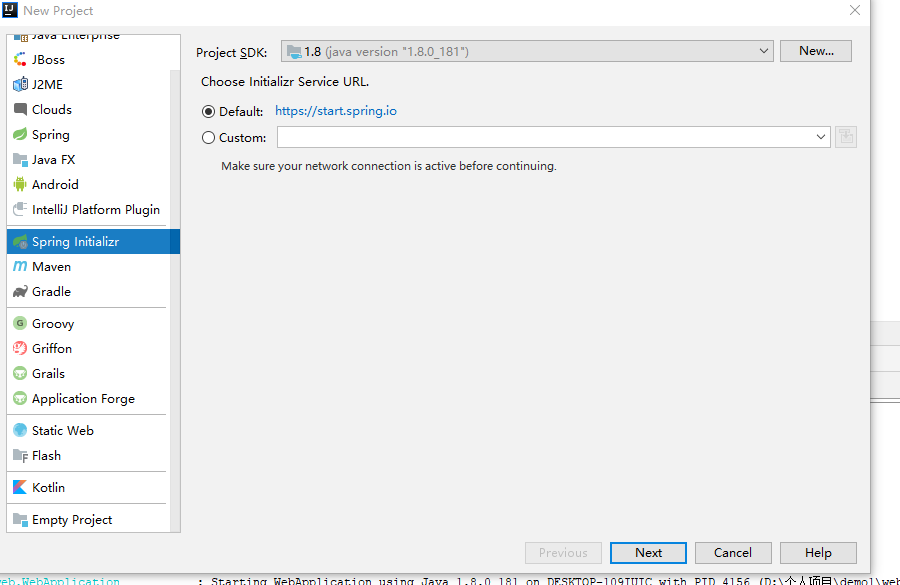Click the Android robot icon
Viewport: 900px width, 585px height.
point(20,184)
